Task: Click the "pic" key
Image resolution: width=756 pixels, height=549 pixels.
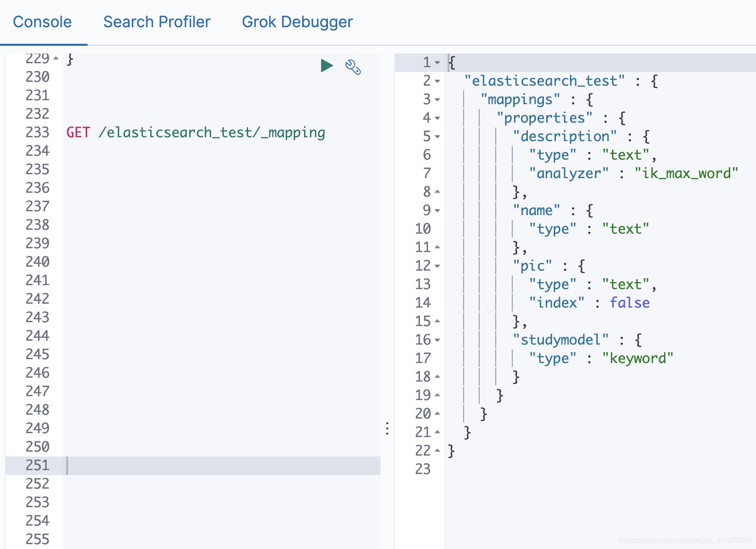Action: (533, 266)
